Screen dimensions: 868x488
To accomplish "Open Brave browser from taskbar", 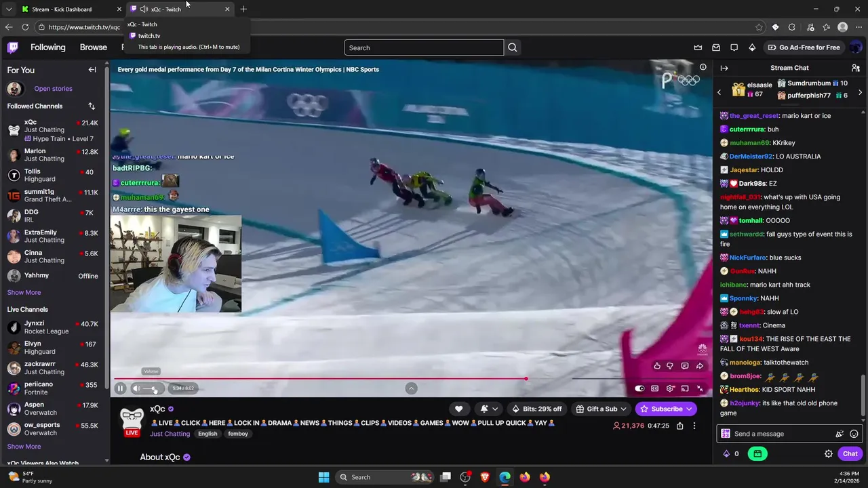I will [x=485, y=477].
